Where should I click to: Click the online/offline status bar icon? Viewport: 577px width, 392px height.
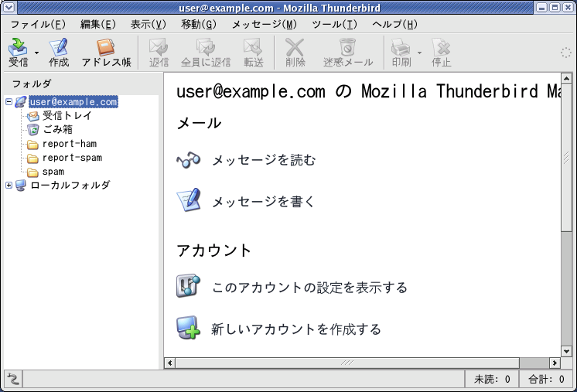(13, 379)
